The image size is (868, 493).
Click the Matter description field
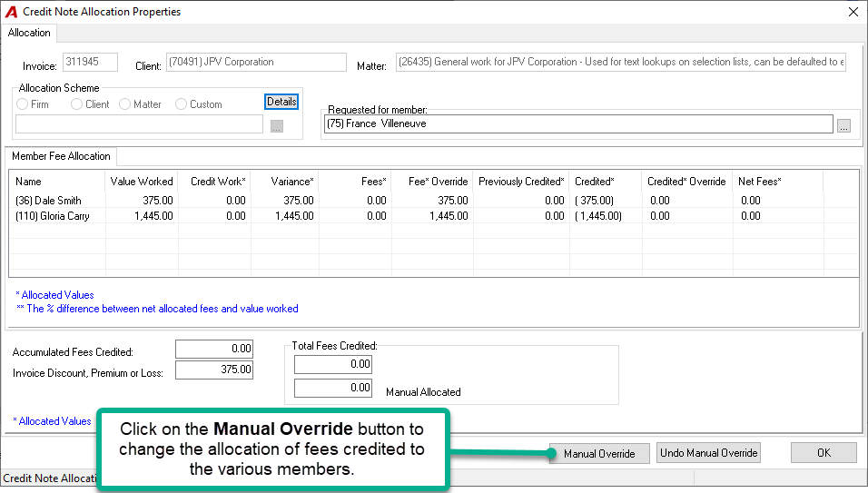click(620, 62)
